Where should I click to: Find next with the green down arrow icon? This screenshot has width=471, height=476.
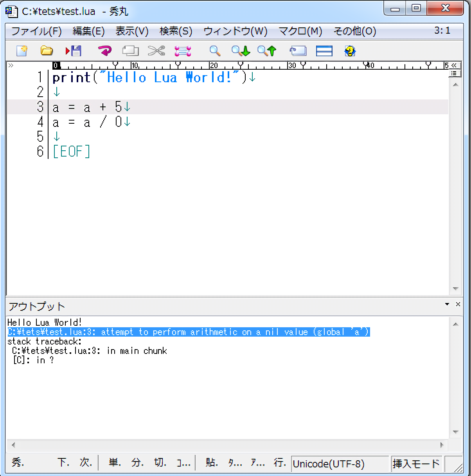coord(241,51)
